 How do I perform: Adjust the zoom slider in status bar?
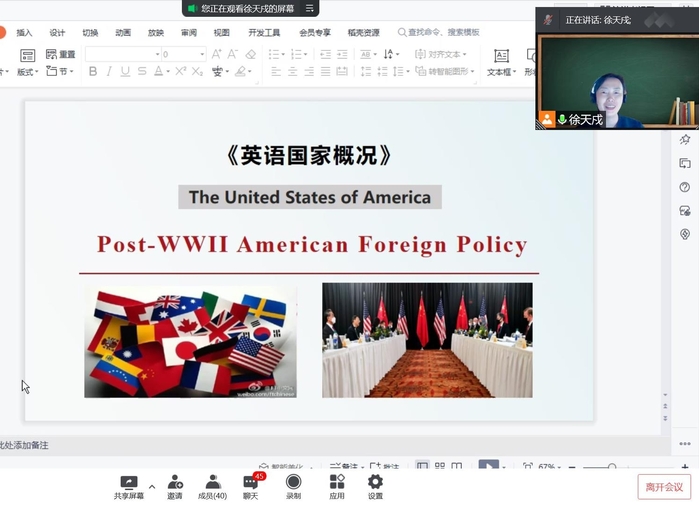click(612, 467)
